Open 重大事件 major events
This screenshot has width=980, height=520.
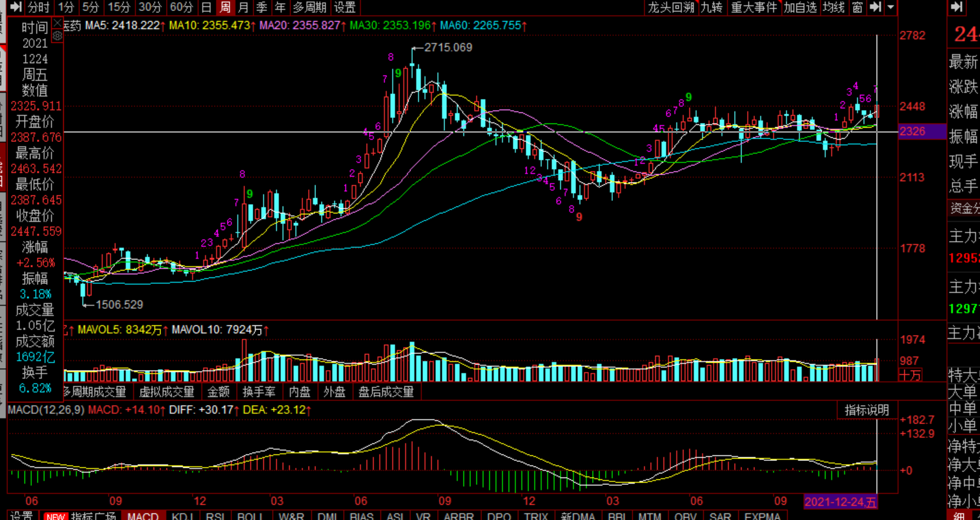click(754, 7)
